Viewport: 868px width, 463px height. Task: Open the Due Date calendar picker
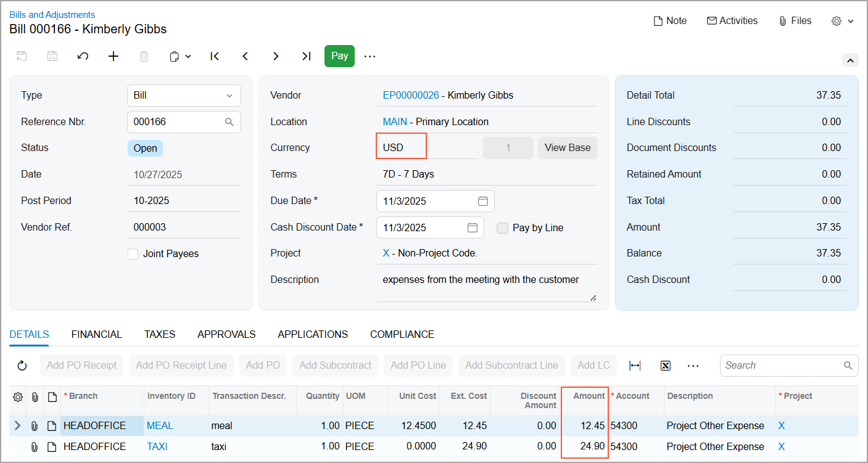click(x=483, y=201)
